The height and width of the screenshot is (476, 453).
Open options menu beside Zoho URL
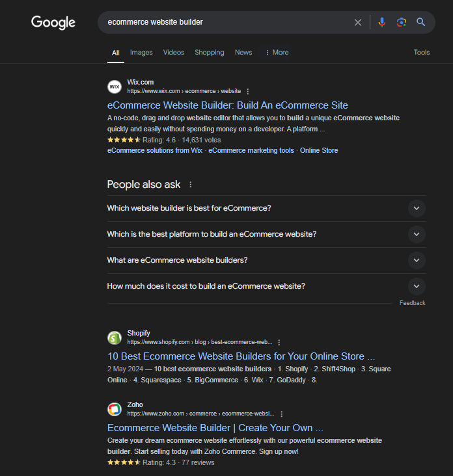coord(282,414)
